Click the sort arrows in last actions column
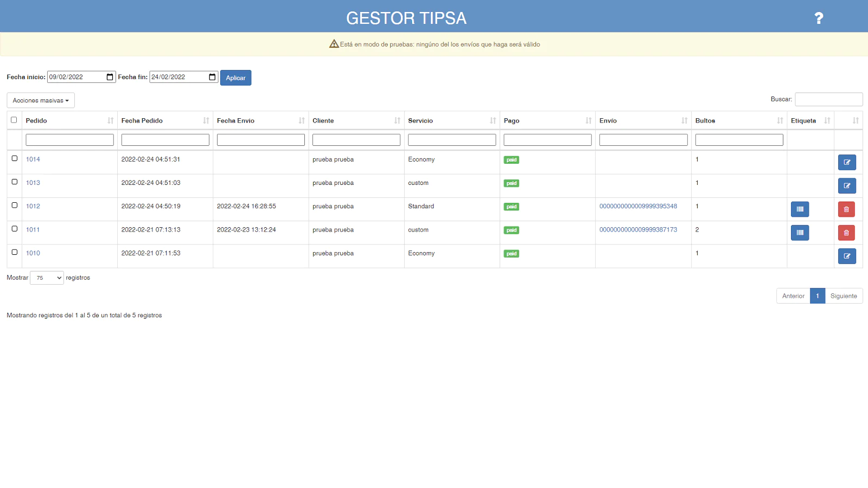The height and width of the screenshot is (488, 868). (856, 120)
